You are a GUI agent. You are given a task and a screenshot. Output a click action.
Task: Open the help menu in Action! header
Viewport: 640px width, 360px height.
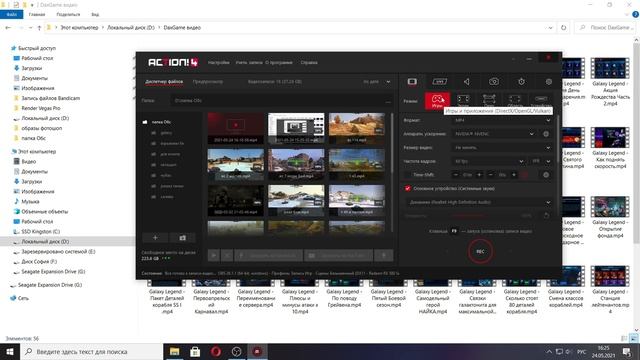pos(309,62)
